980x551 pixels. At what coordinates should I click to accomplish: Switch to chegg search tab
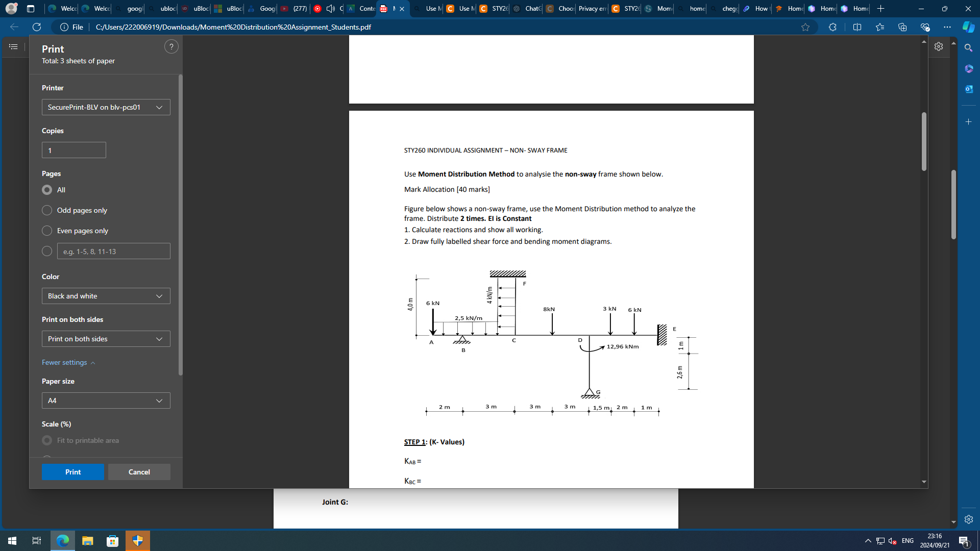[x=724, y=9]
